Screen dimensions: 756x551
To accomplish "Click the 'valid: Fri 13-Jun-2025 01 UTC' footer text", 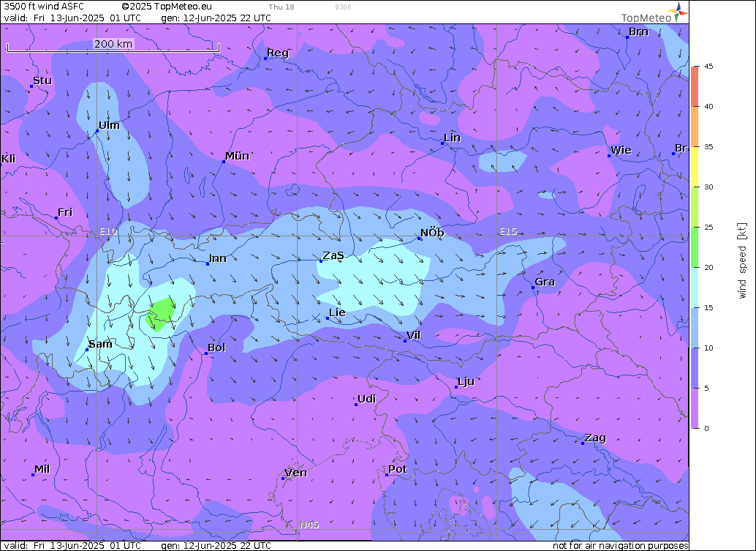I will pyautogui.click(x=72, y=545).
